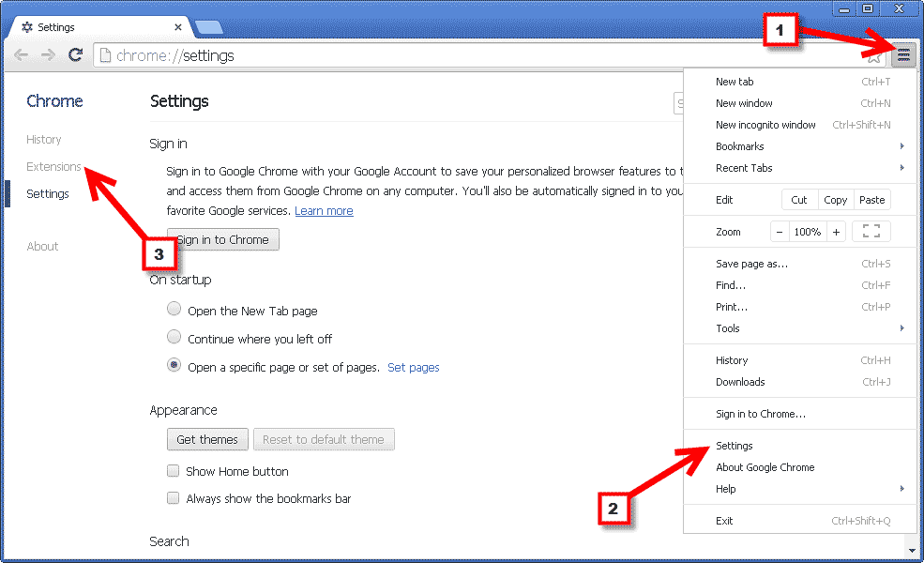Open Settings in the left sidebar
The image size is (924, 563).
tap(48, 193)
